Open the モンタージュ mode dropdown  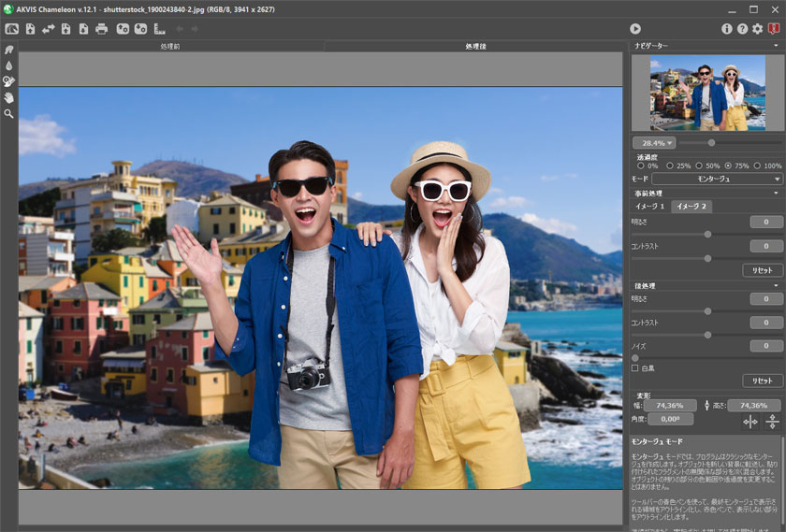[x=717, y=179]
